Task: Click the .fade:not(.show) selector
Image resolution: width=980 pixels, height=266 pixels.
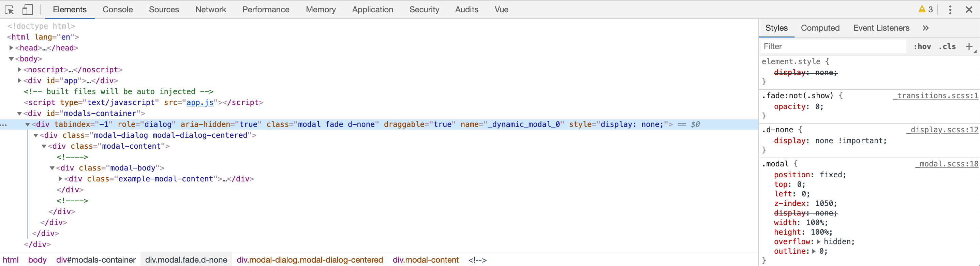Action: [x=797, y=95]
